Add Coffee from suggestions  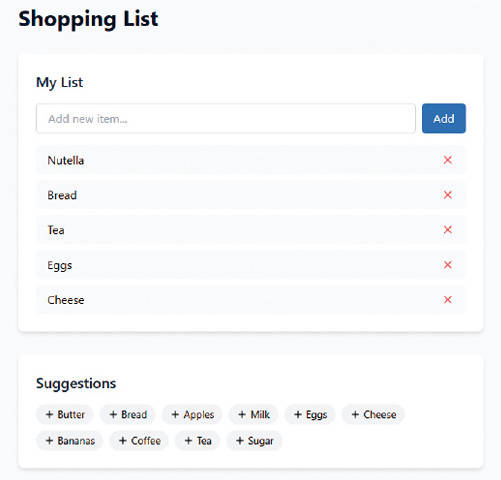pyautogui.click(x=139, y=441)
